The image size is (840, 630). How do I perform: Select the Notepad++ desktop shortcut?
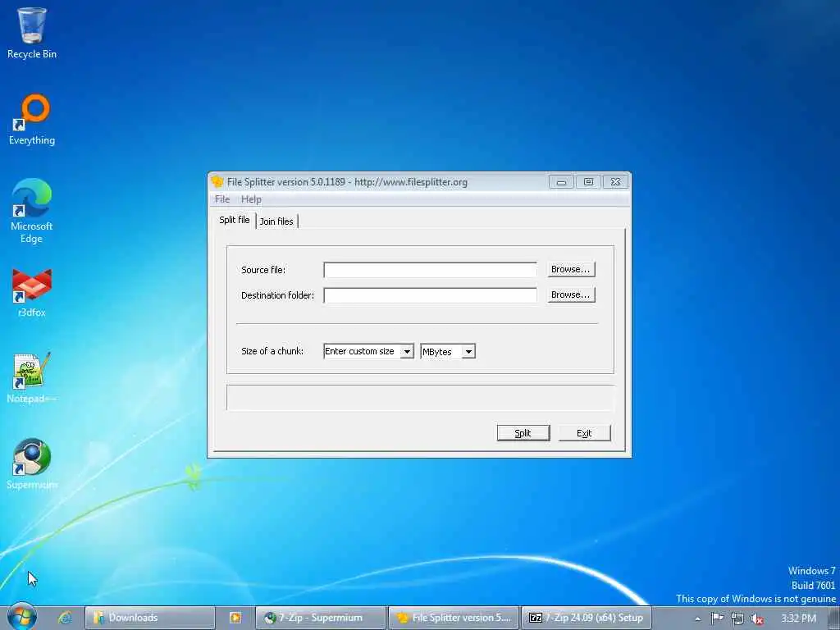pyautogui.click(x=32, y=377)
